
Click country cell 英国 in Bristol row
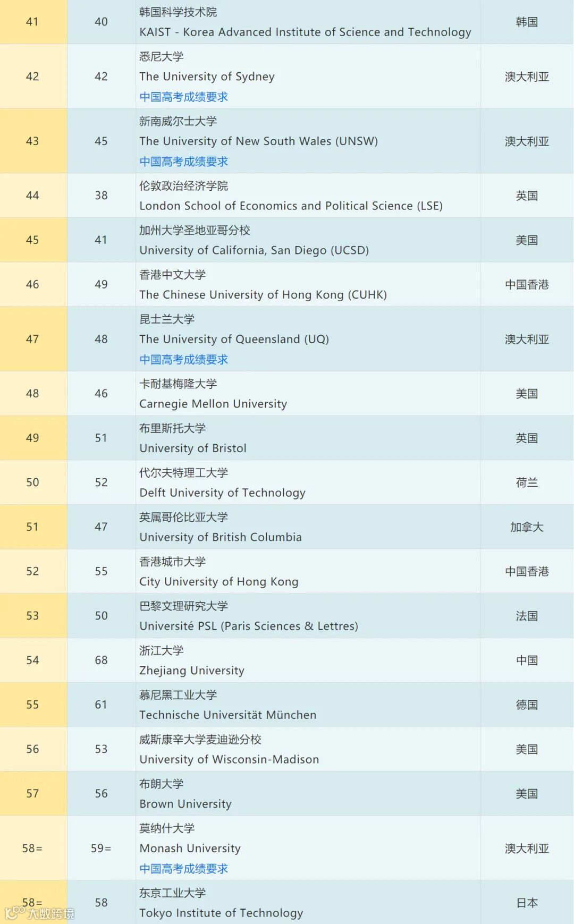click(527, 438)
